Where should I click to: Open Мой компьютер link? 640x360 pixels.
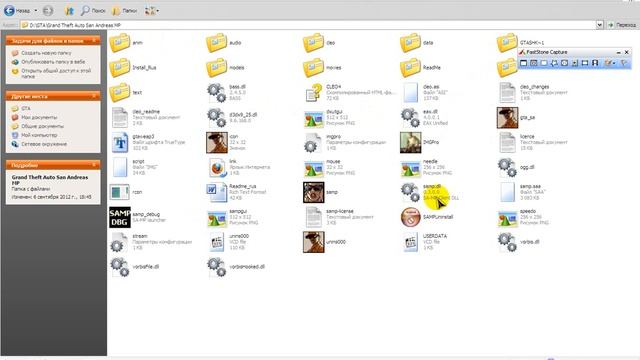coord(39,135)
